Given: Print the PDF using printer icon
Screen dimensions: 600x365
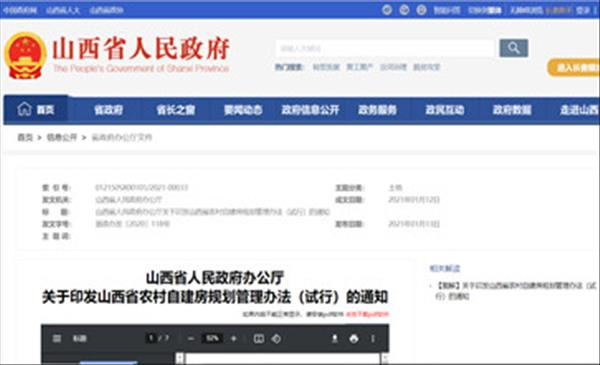Looking at the screenshot, I should coord(354,338).
